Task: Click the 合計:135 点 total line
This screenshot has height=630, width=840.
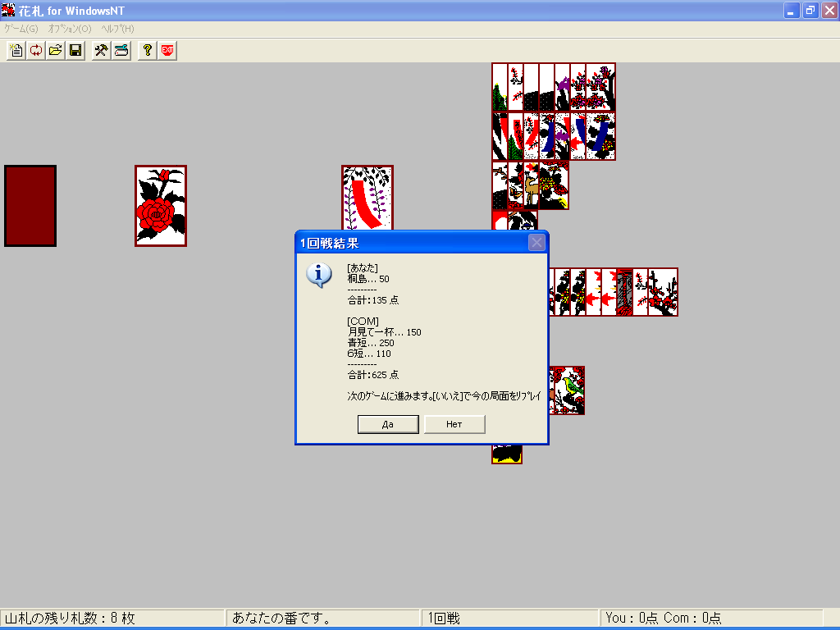Action: click(373, 300)
